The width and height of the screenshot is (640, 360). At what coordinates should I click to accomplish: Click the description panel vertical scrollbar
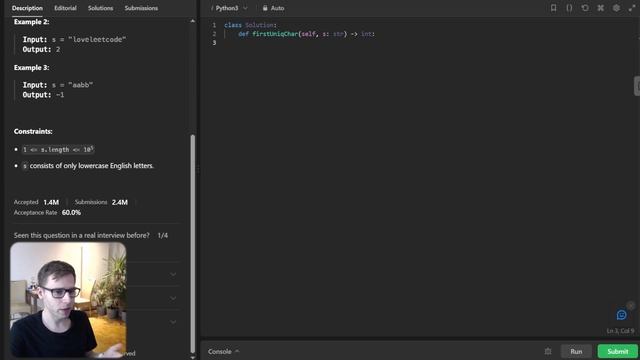coord(193,243)
